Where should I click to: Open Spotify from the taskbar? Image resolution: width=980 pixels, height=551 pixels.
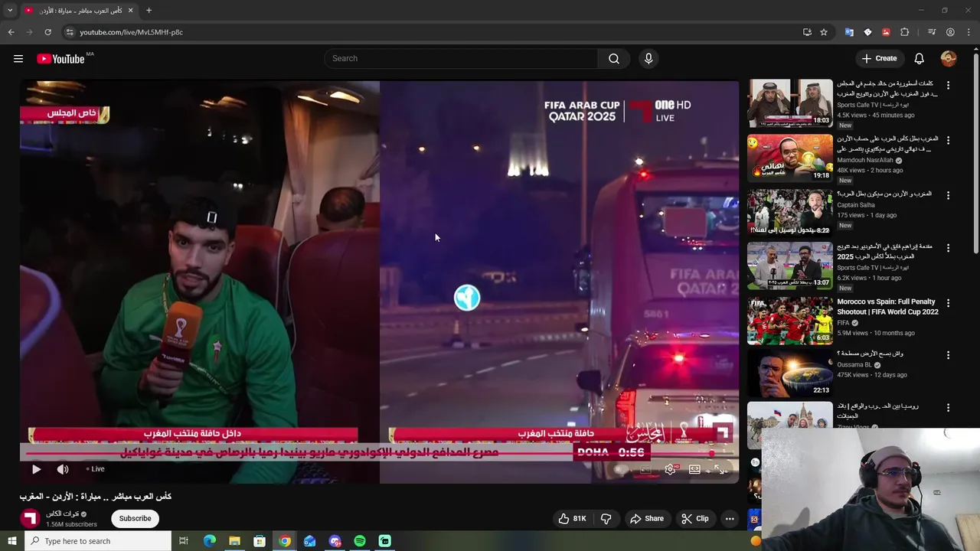(x=360, y=541)
